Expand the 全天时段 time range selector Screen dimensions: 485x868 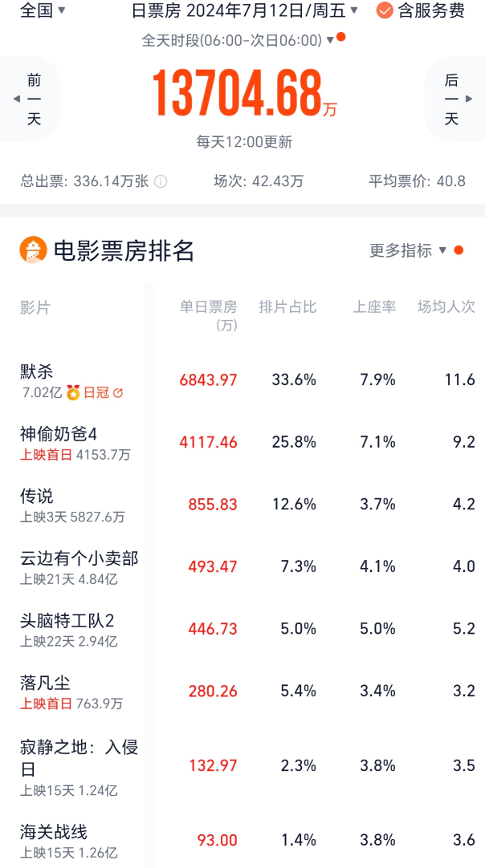click(x=238, y=40)
